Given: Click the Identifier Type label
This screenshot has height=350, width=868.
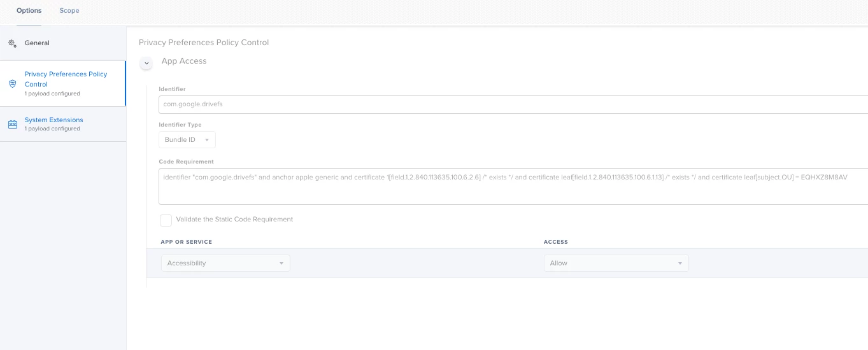Looking at the screenshot, I should point(180,125).
